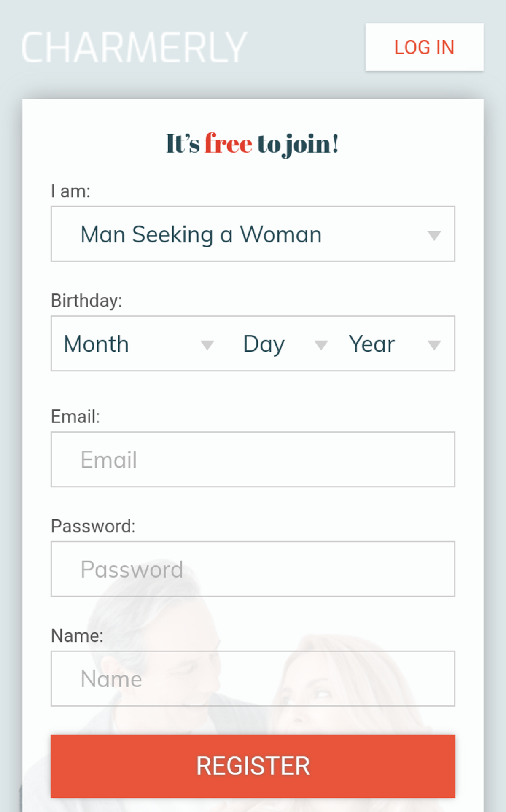The height and width of the screenshot is (812, 506).
Task: Click the LOG IN button
Action: (x=424, y=48)
